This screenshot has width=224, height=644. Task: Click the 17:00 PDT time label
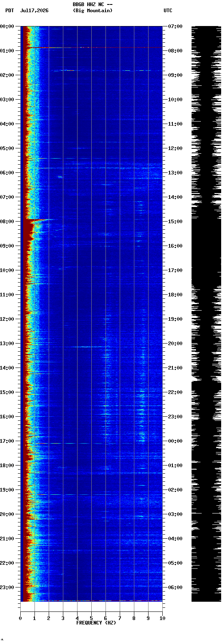coord(7,441)
